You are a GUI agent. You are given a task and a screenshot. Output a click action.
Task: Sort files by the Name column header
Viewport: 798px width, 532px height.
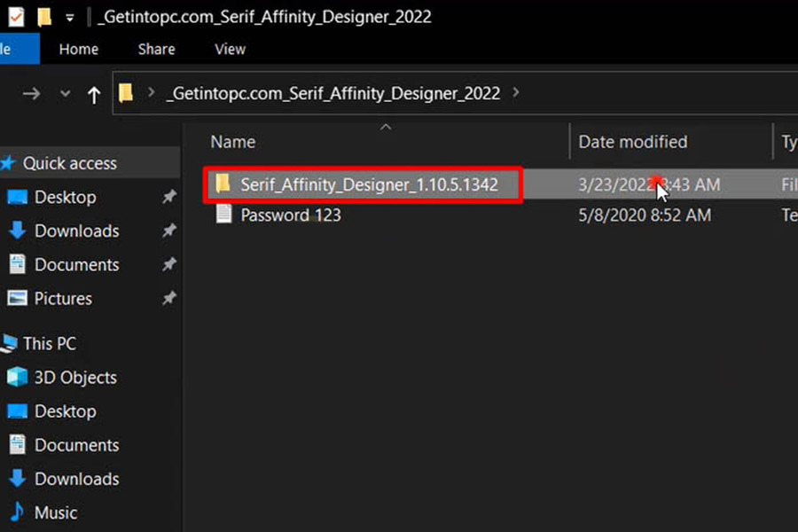pos(233,142)
